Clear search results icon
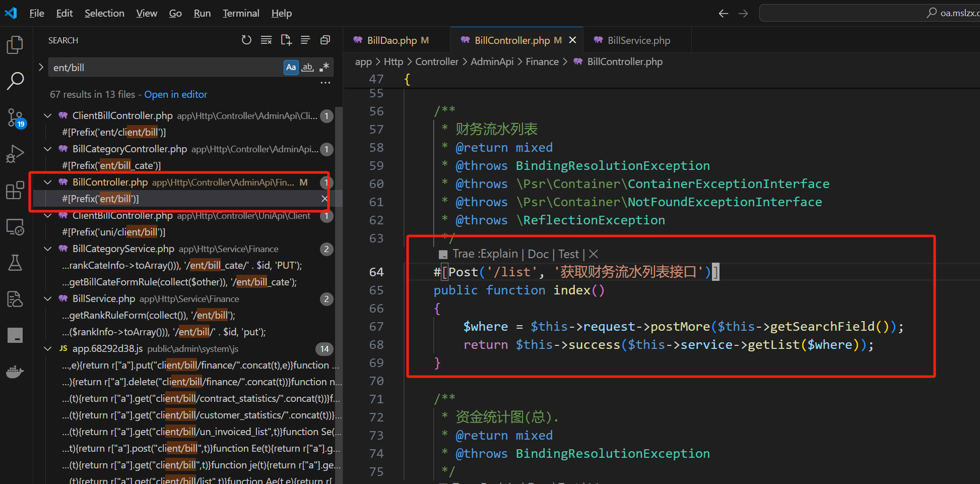Screen dimensions: 980x484 tap(266, 40)
